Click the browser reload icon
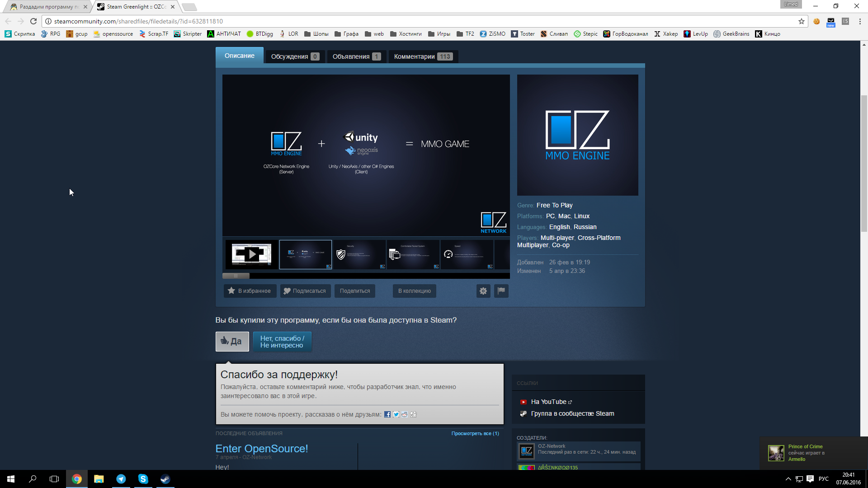The image size is (868, 488). (33, 21)
